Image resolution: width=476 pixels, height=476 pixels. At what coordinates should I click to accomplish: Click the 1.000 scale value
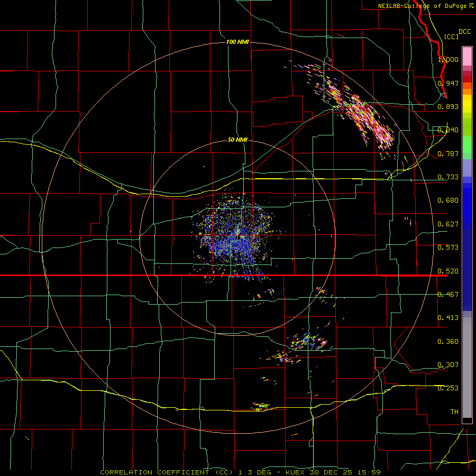[448, 59]
